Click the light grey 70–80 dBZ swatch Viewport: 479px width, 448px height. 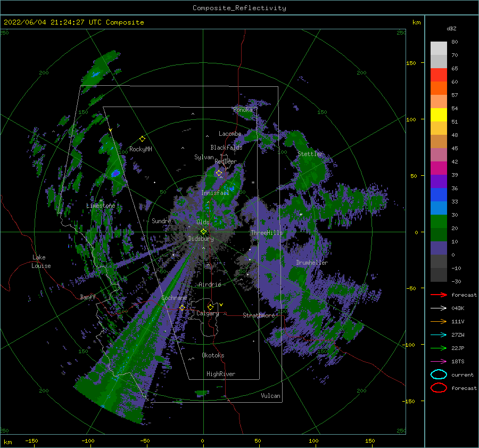pyautogui.click(x=439, y=48)
